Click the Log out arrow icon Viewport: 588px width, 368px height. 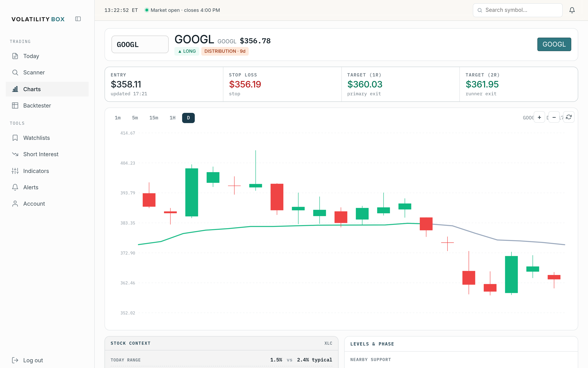(15, 360)
